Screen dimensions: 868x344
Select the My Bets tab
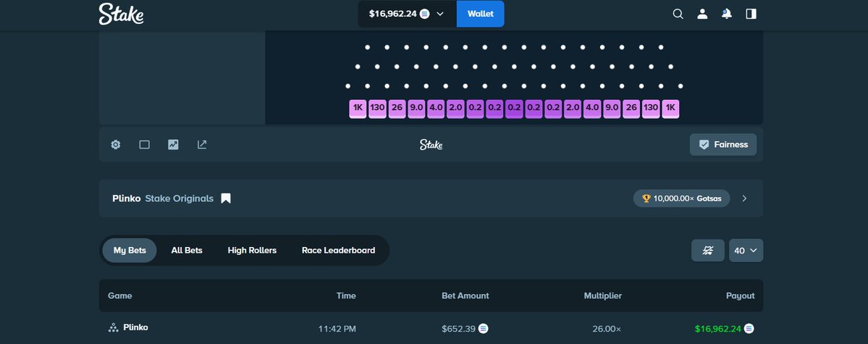click(130, 251)
